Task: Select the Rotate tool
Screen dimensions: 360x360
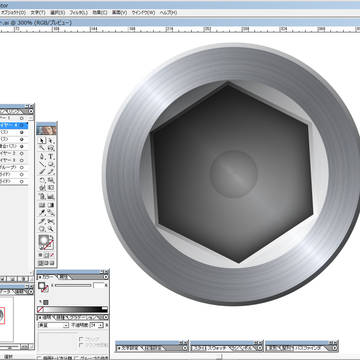Action: [x=42, y=180]
